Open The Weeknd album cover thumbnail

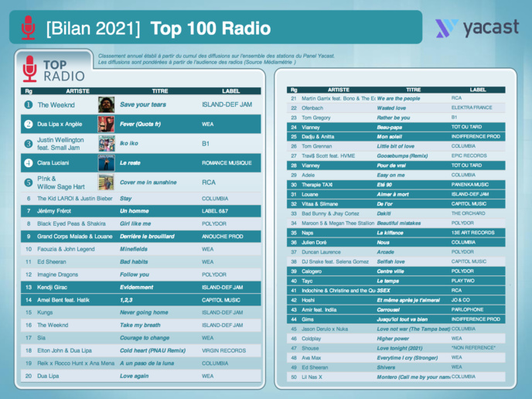tap(106, 104)
